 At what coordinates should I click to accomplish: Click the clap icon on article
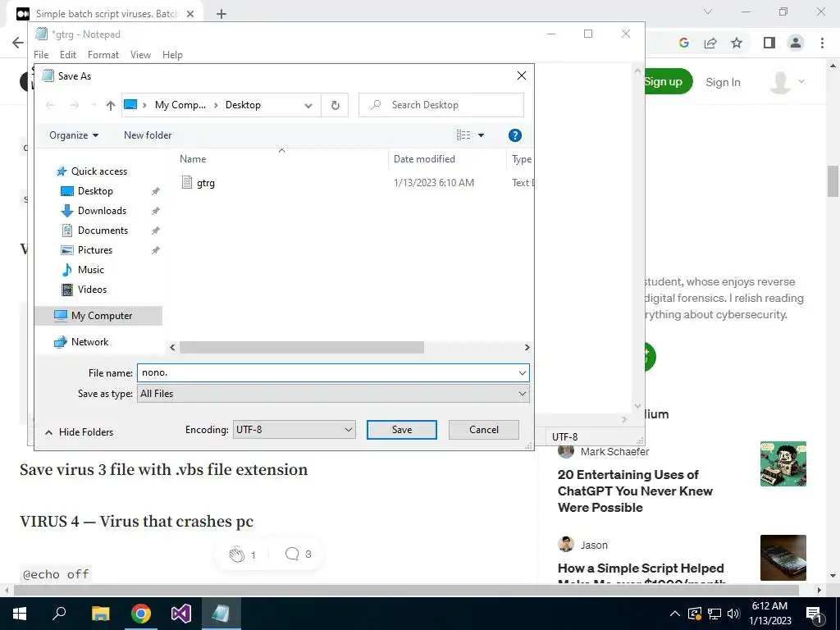237,555
